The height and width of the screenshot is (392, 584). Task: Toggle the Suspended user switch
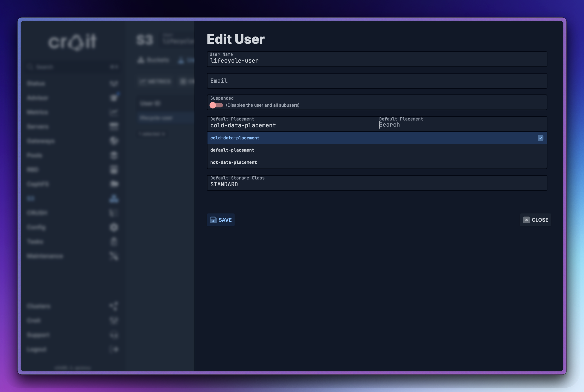click(216, 105)
